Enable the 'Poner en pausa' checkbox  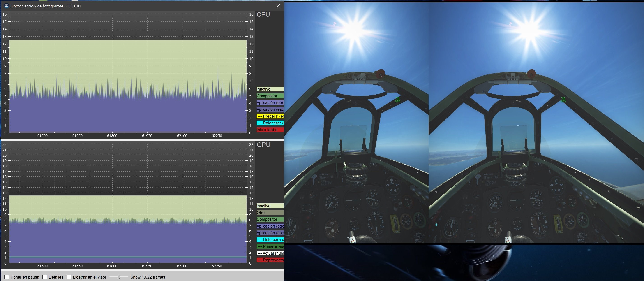(x=7, y=277)
